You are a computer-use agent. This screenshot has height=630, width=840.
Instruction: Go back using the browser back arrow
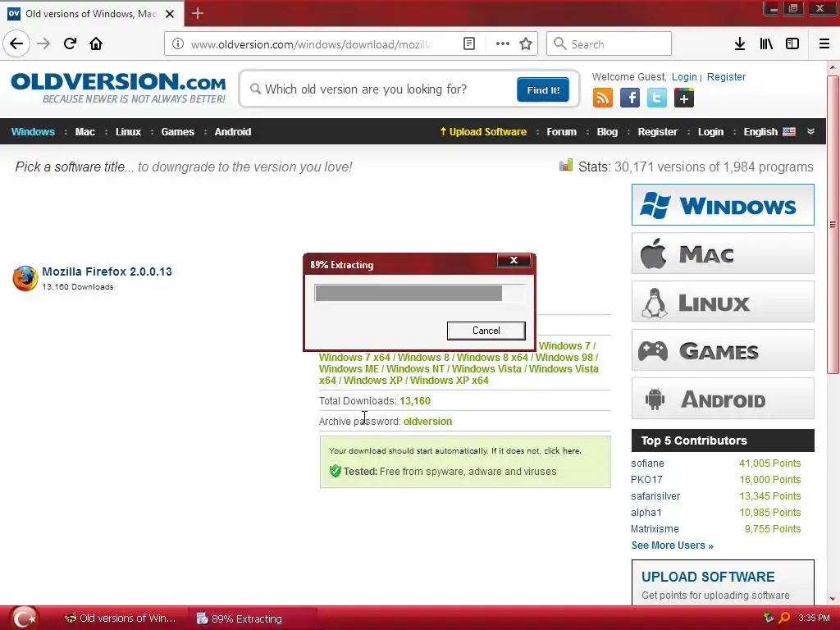(16, 43)
